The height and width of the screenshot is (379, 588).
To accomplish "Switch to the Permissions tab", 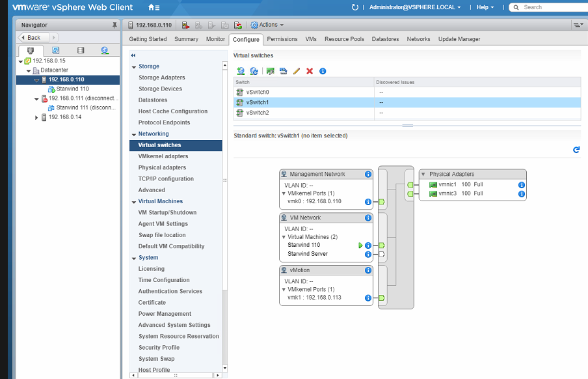I will pos(282,39).
